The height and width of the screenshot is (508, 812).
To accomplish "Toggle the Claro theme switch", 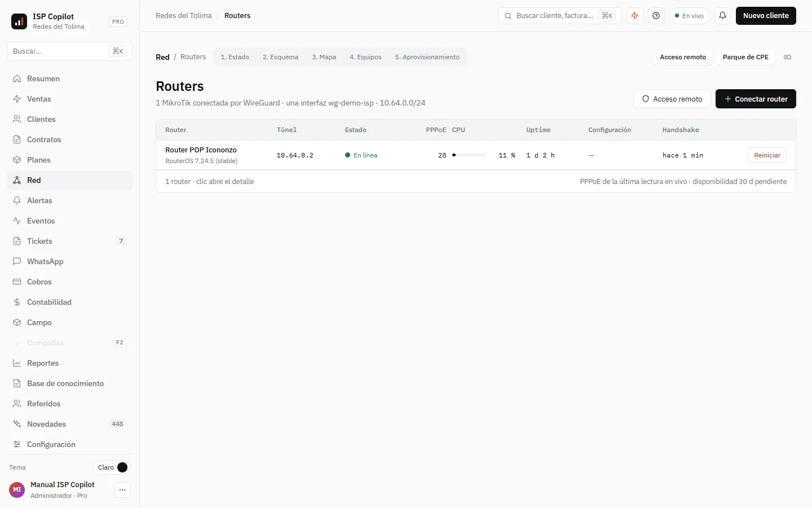I will [111, 467].
